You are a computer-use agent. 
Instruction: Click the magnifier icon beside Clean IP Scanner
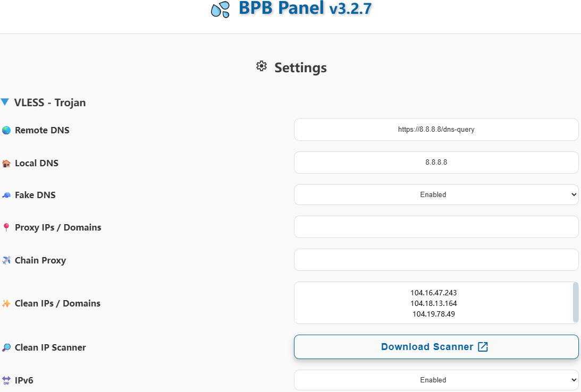tap(6, 347)
